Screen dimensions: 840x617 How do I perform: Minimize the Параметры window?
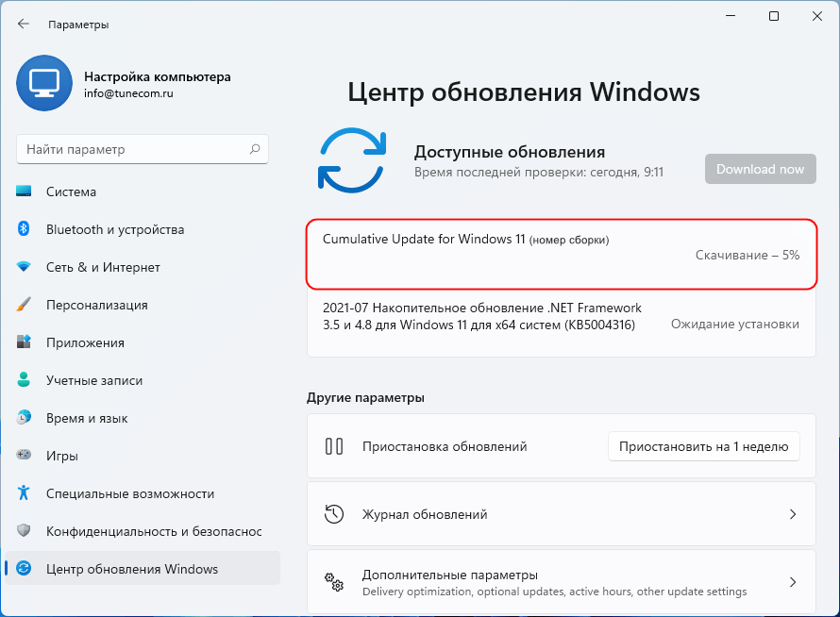point(731,16)
